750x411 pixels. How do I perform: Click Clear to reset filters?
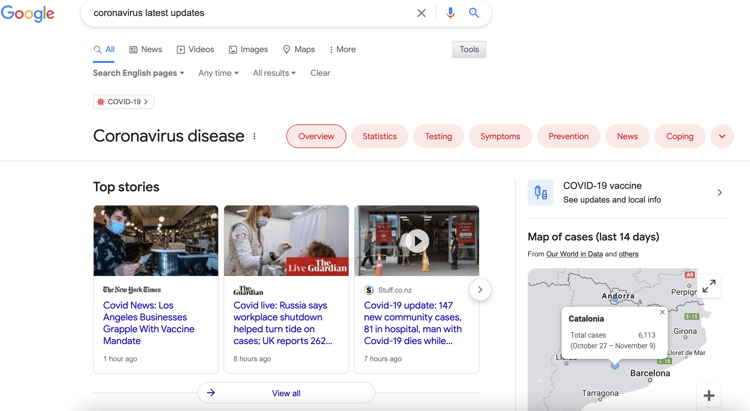pyautogui.click(x=320, y=73)
